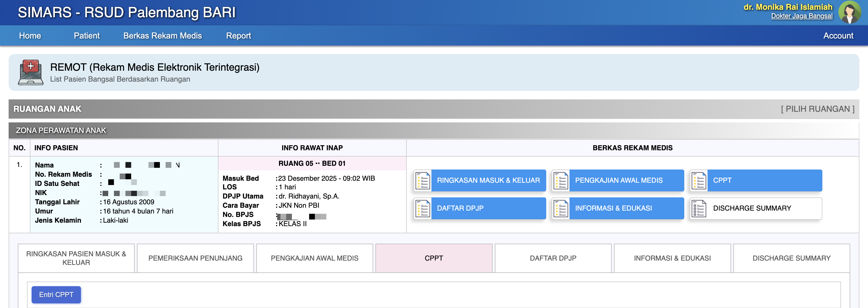Select the Ringkasan Pasien Masuk & Keluar tab
The width and height of the screenshot is (868, 308).
coord(76,258)
